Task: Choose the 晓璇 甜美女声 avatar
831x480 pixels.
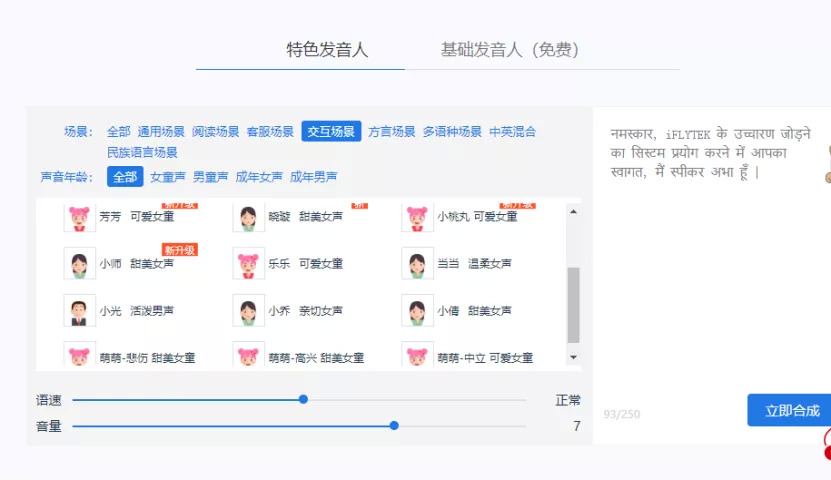Action: 249,217
